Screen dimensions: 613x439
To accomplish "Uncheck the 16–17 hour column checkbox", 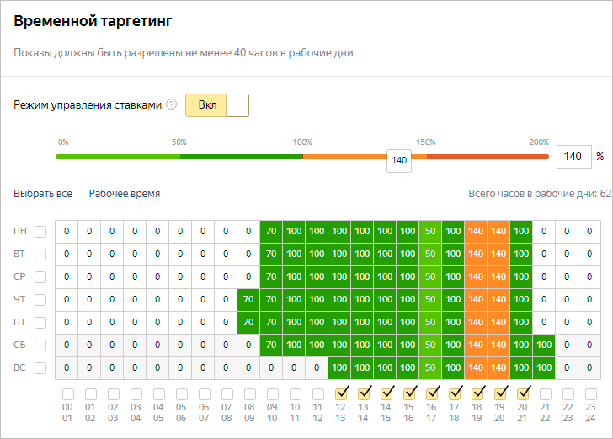I will pyautogui.click(x=430, y=393).
